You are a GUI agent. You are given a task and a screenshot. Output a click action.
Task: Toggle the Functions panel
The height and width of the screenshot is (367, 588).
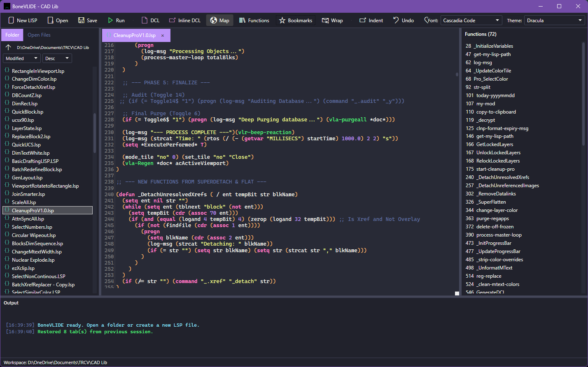254,20
